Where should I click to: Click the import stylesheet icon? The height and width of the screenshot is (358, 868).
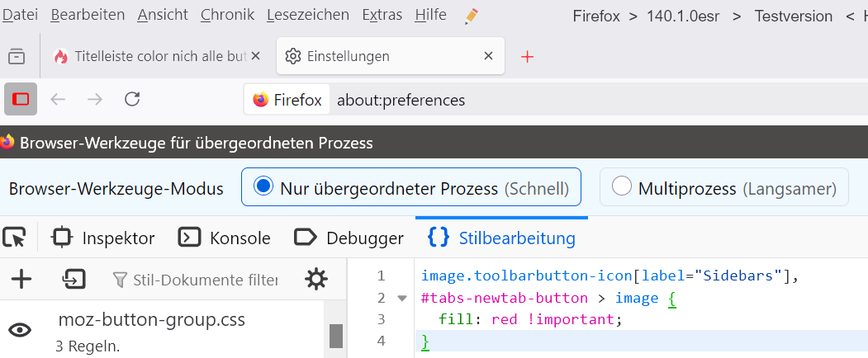point(74,280)
